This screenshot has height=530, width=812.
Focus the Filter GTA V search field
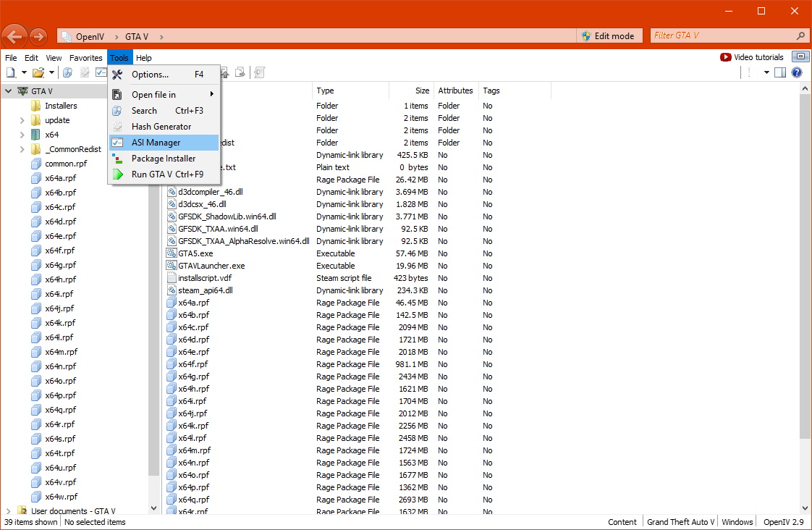click(724, 35)
